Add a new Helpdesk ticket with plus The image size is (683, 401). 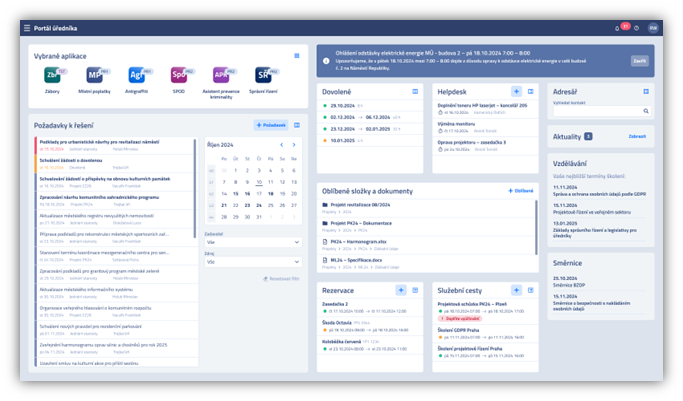pyautogui.click(x=516, y=91)
